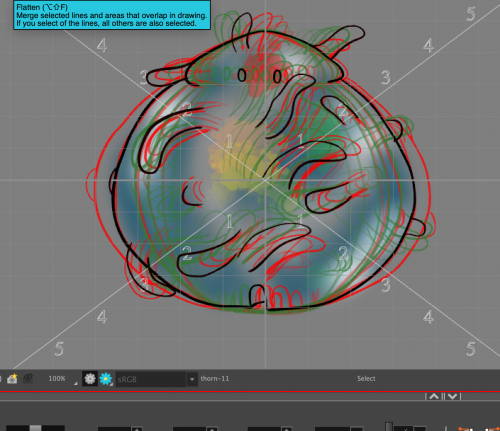Click the first bottom value stepper
The image size is (500, 431).
pyautogui.click(x=137, y=429)
